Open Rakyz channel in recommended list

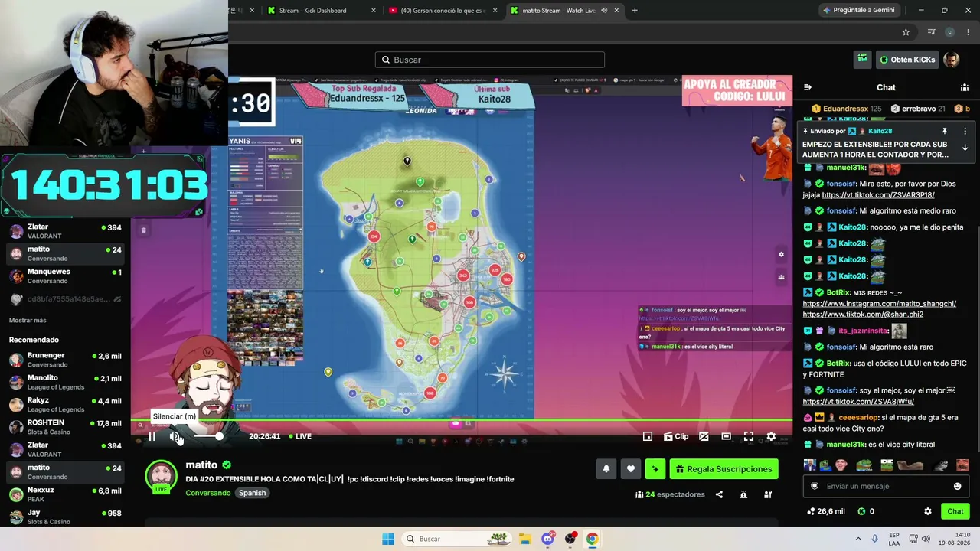coord(65,405)
